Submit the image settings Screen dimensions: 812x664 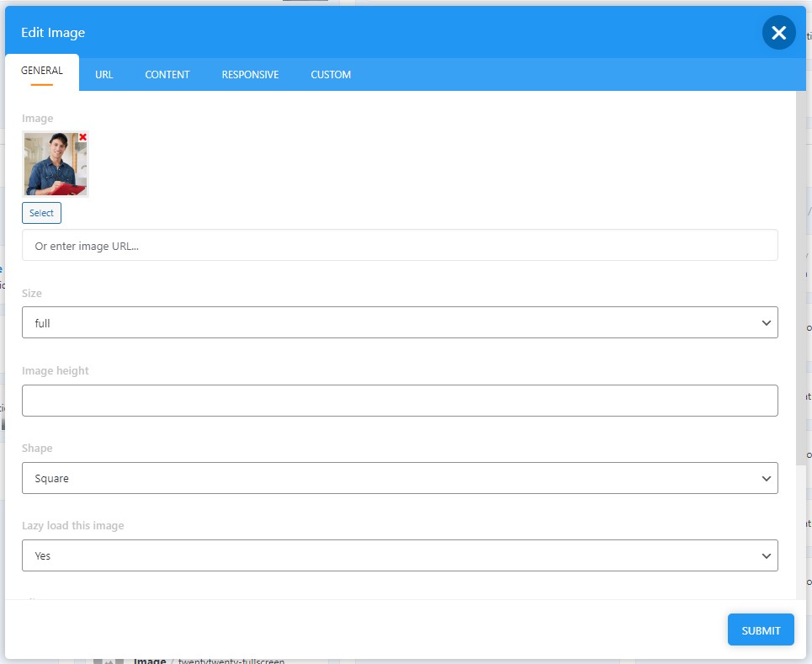(x=761, y=630)
